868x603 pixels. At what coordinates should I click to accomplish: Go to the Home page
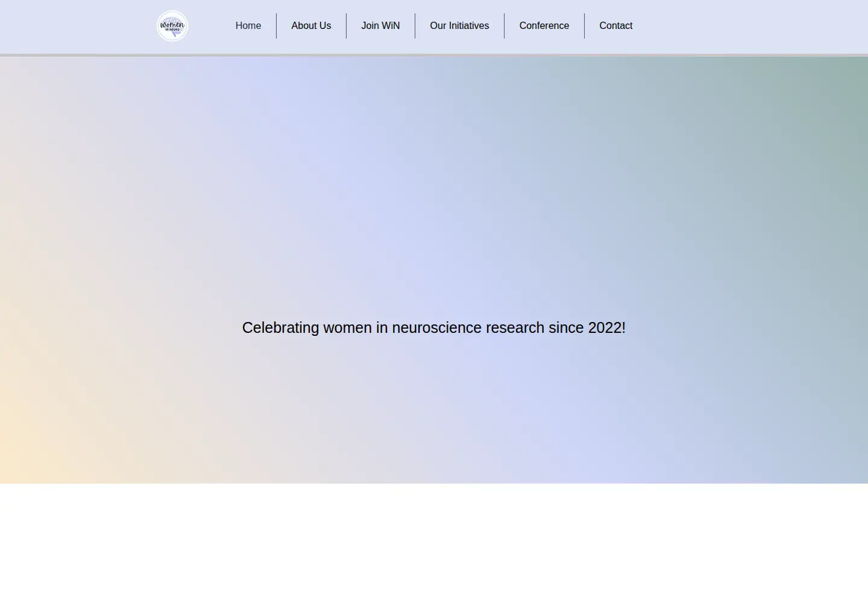pos(248,26)
